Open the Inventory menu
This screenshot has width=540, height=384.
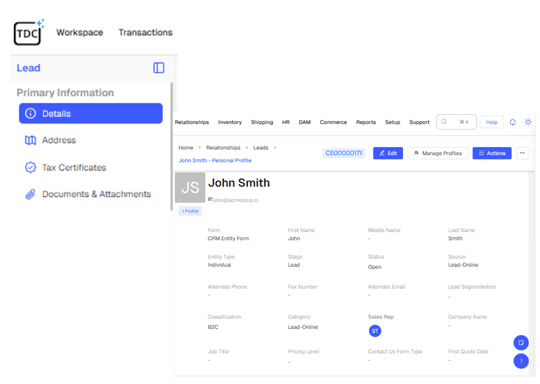[230, 122]
